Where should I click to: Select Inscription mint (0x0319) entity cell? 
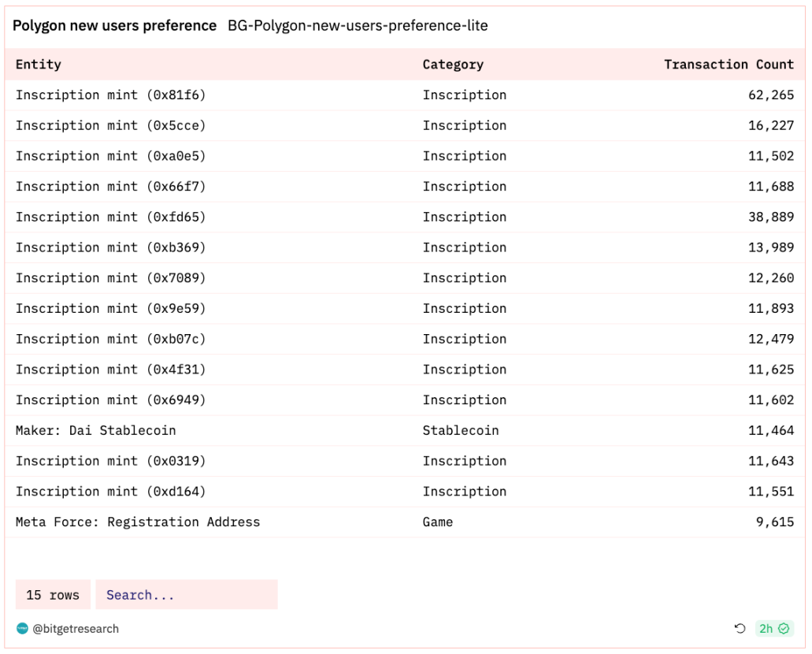click(x=111, y=461)
